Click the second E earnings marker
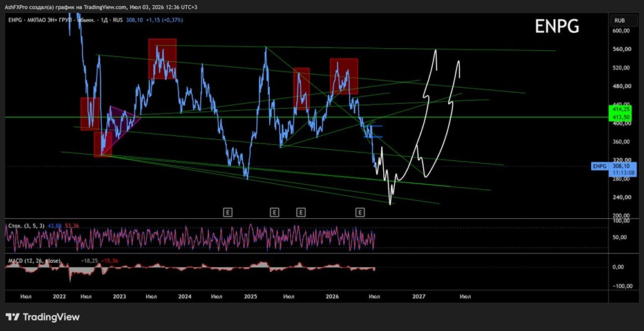Image resolution: width=644 pixels, height=331 pixels. click(274, 213)
